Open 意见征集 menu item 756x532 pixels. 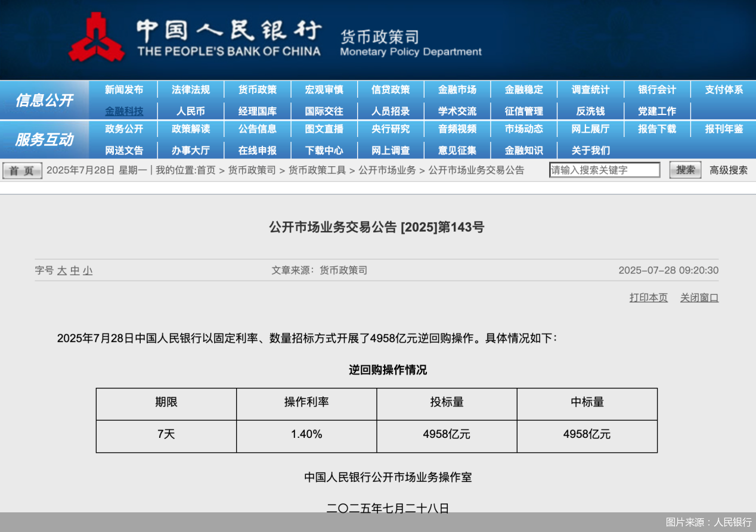457,151
